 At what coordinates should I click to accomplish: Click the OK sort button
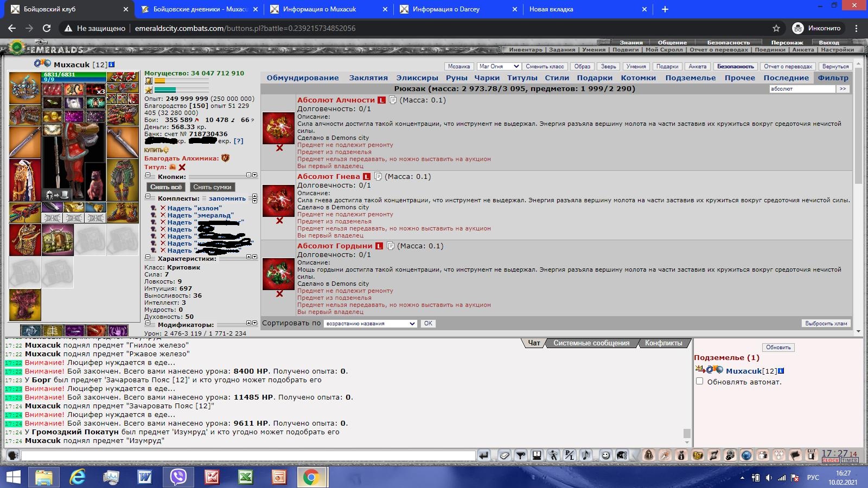point(428,323)
